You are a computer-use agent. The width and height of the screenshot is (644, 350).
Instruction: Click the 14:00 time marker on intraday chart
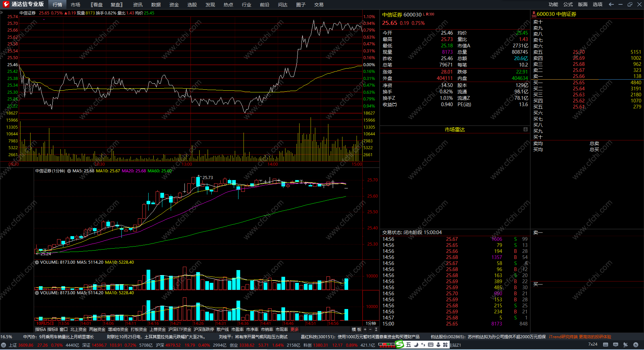[273, 164]
